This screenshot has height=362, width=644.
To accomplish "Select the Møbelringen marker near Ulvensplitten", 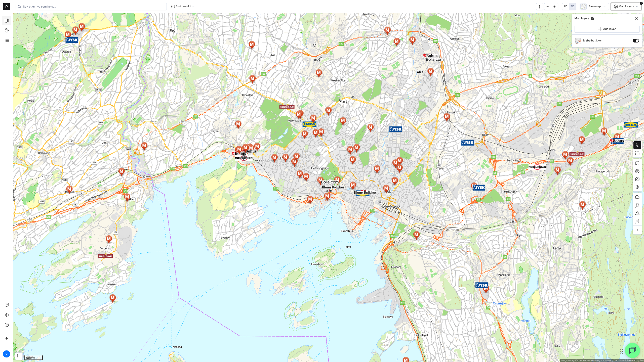I will coord(537,167).
